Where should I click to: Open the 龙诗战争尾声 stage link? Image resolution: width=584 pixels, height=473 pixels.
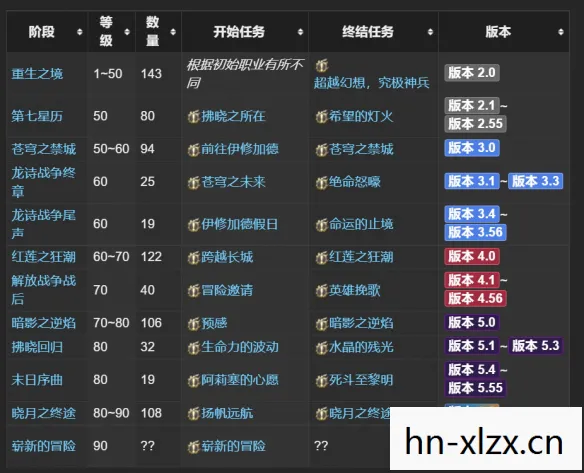[44, 224]
